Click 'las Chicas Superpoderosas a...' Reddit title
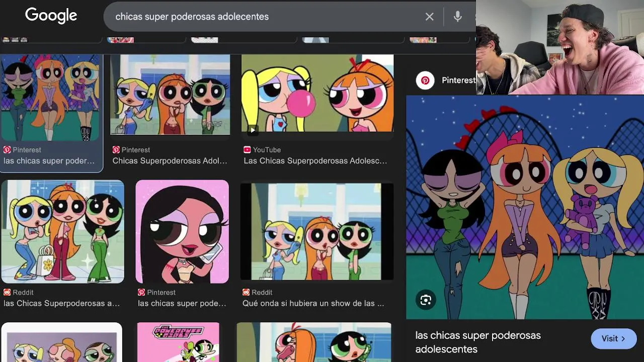This screenshot has width=644, height=362. pyautogui.click(x=61, y=303)
